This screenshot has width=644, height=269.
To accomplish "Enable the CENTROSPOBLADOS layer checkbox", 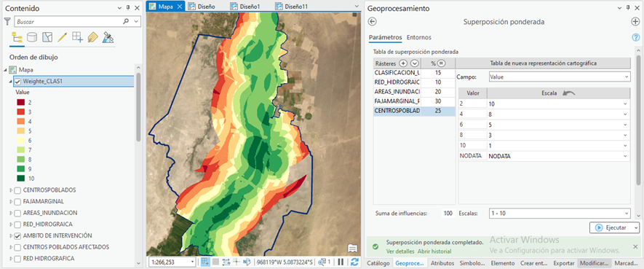I will 17,190.
